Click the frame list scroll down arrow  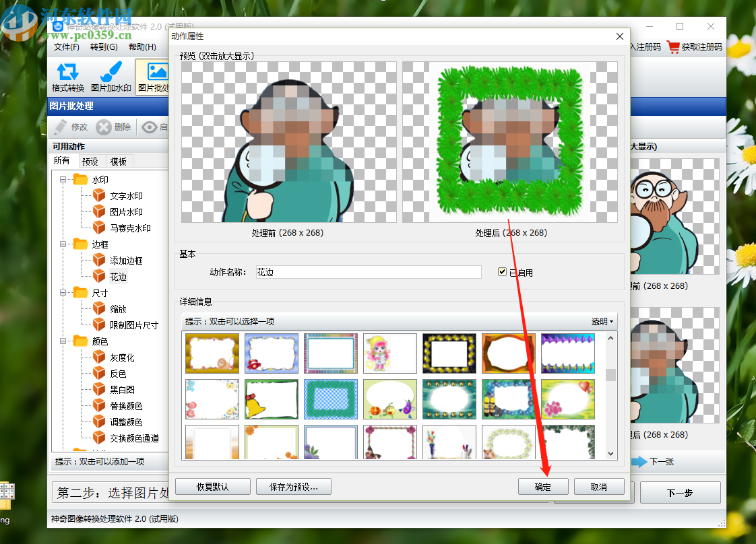coord(611,453)
